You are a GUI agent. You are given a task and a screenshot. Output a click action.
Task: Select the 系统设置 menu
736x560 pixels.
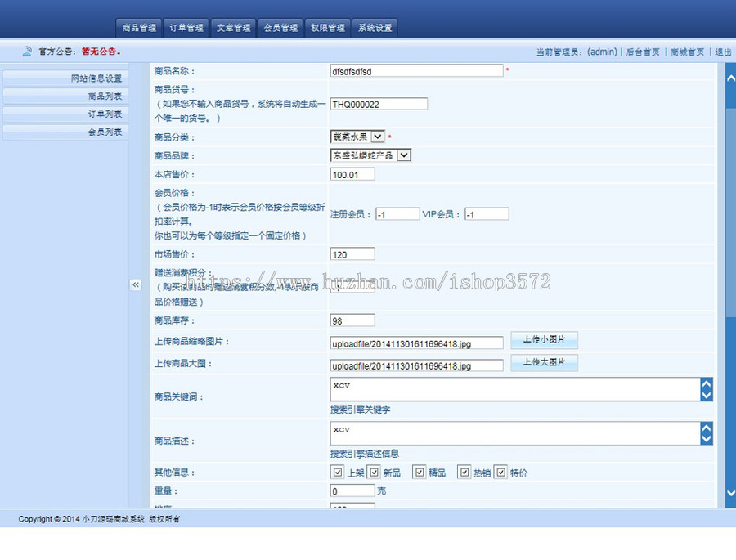[375, 27]
